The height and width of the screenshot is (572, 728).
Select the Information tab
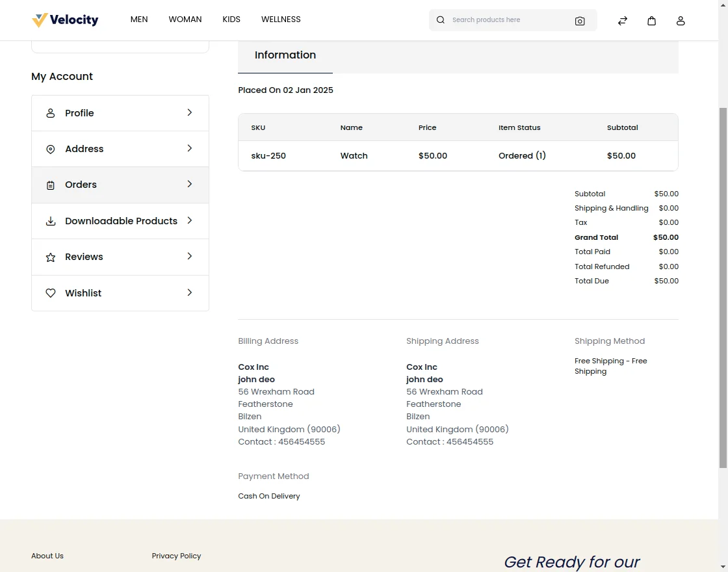[x=285, y=55]
